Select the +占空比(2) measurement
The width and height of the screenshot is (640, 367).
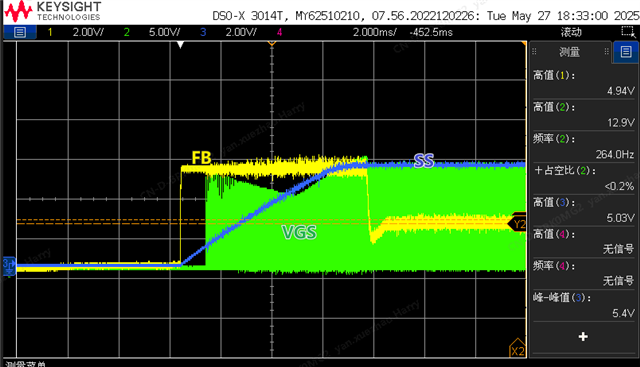pos(584,178)
